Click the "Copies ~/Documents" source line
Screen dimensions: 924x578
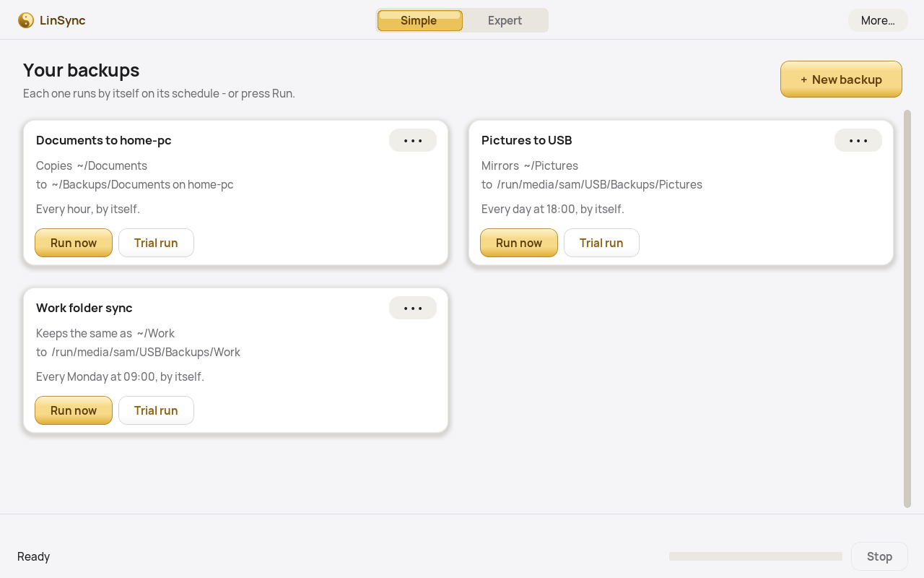point(92,165)
